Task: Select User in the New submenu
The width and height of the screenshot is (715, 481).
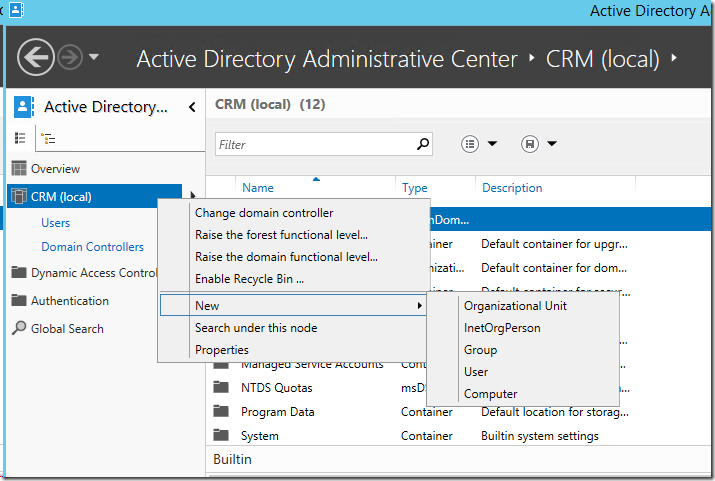Action: 476,371
